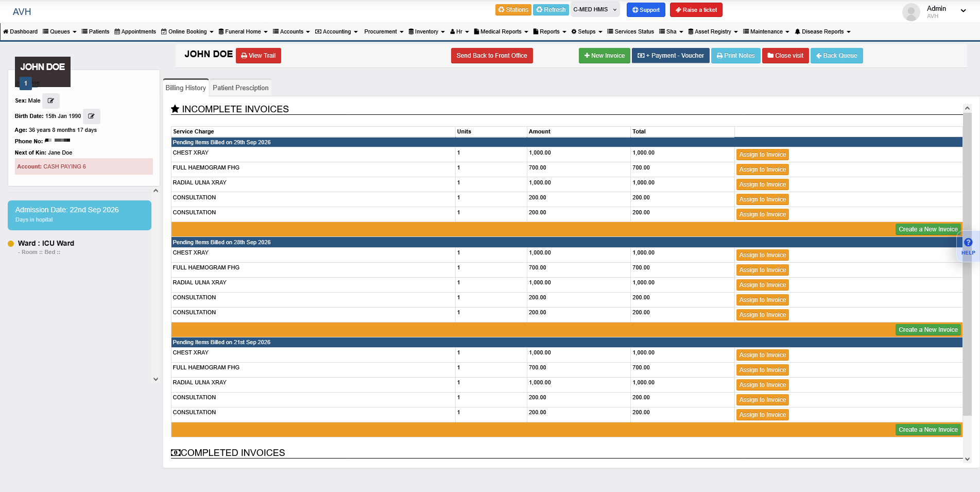Click the HELP question mark icon
This screenshot has height=492, width=980.
(968, 243)
